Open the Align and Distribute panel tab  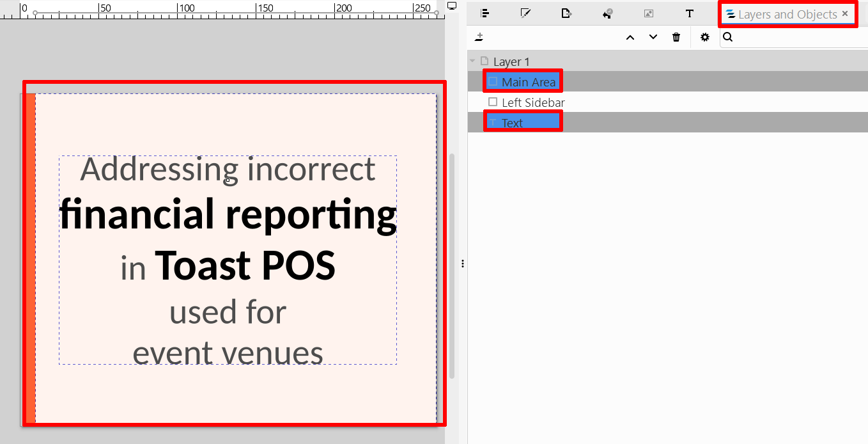(x=485, y=13)
